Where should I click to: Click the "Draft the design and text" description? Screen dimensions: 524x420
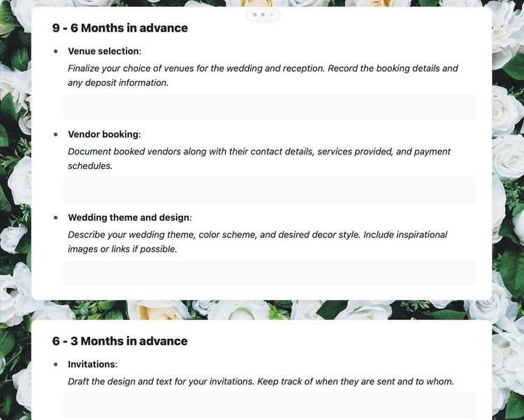[x=261, y=382]
